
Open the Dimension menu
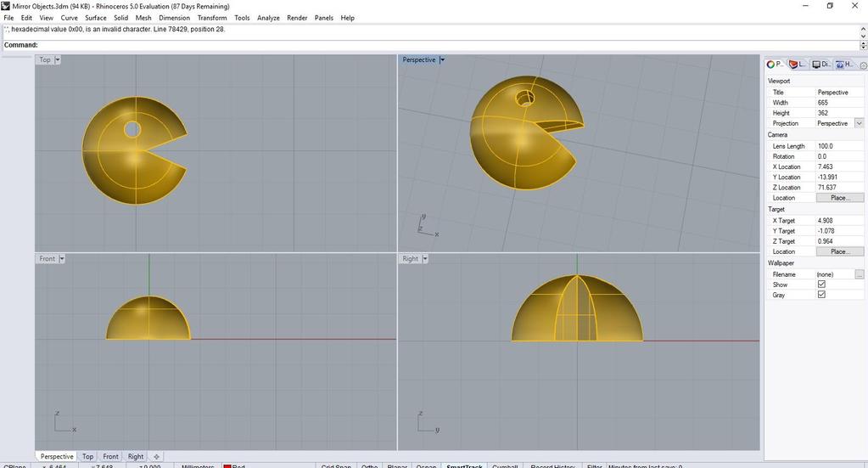(175, 18)
